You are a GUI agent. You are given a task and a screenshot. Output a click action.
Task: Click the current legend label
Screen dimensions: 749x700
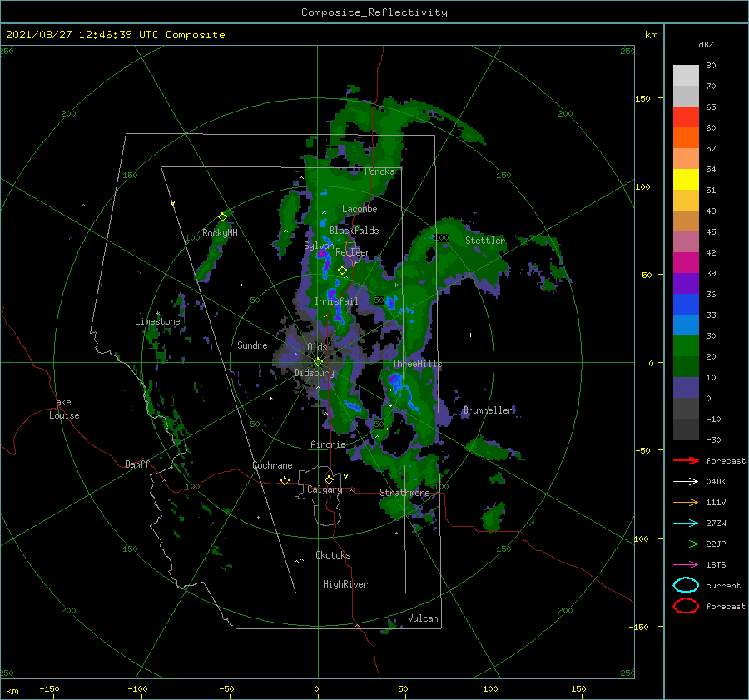(x=722, y=585)
